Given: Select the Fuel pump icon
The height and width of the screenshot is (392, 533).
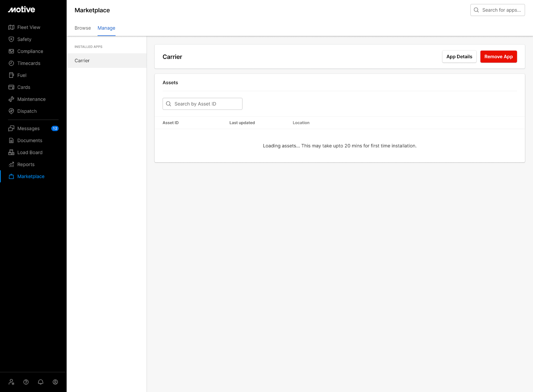Looking at the screenshot, I should coord(11,75).
